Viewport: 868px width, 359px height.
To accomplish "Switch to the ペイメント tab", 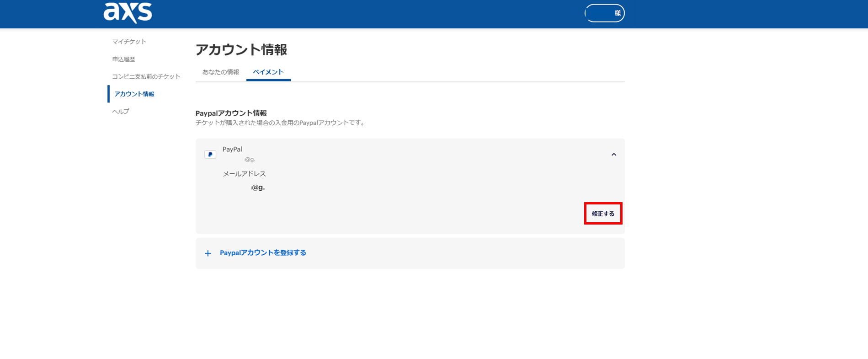I will click(268, 72).
